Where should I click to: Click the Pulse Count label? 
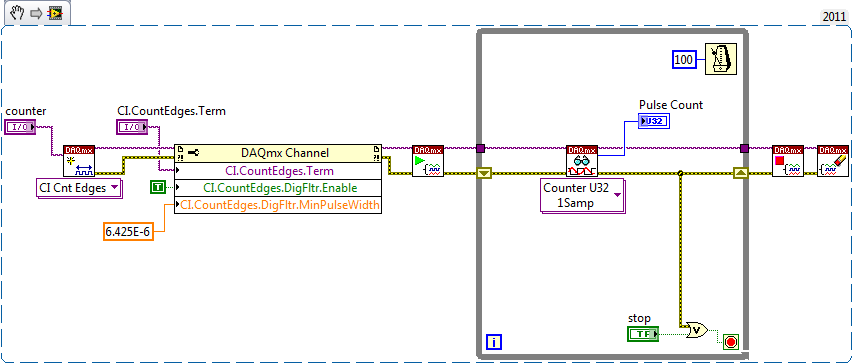[671, 104]
